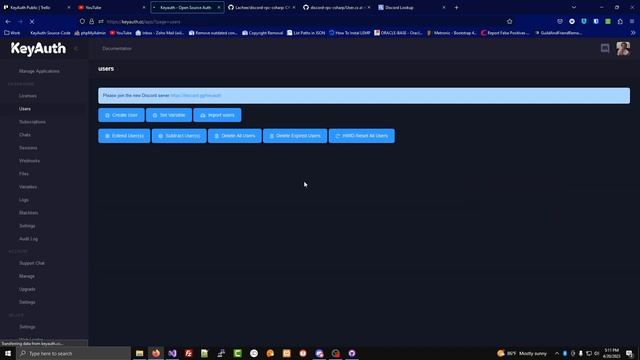Click the address bar URL
640x360 pixels.
(x=143, y=22)
